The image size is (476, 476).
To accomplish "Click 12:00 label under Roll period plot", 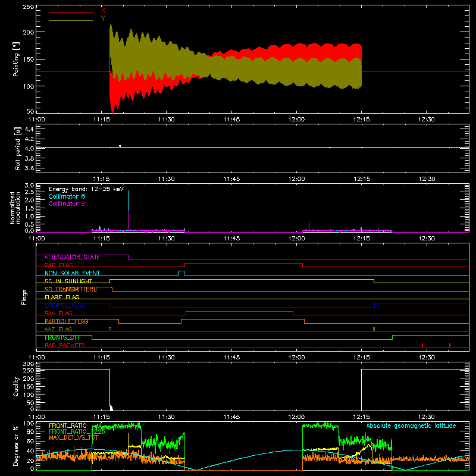I will [x=296, y=179].
